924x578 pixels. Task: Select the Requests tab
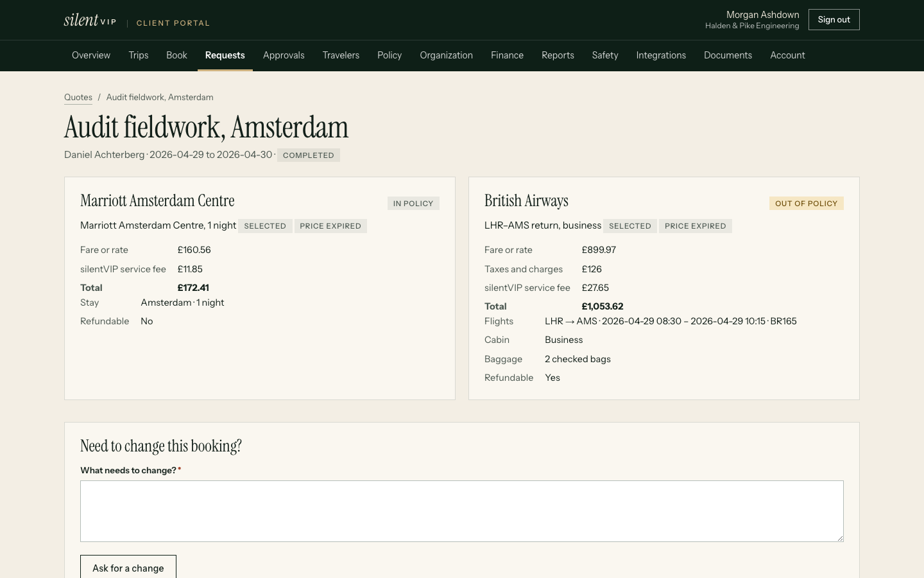click(225, 55)
